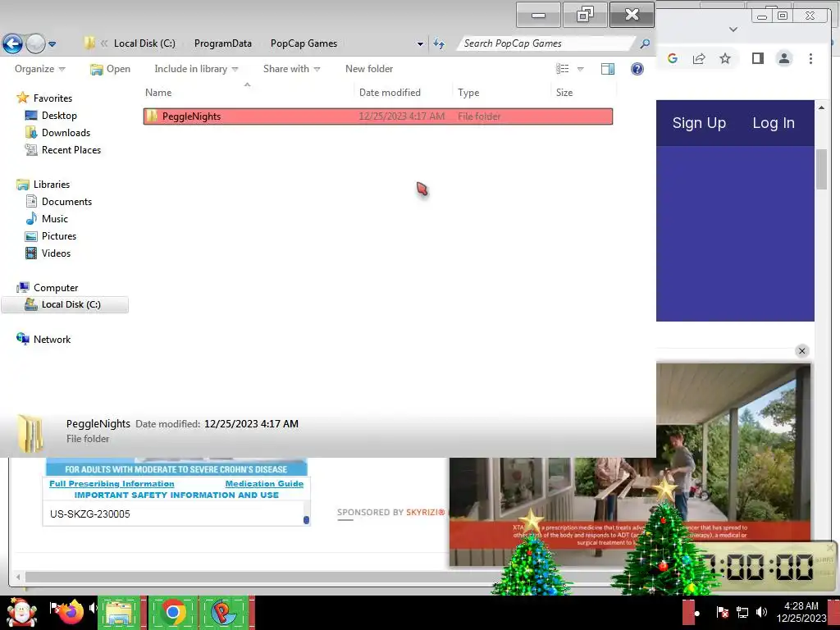Select Libraries in navigation pane
The image size is (840, 630).
point(52,185)
